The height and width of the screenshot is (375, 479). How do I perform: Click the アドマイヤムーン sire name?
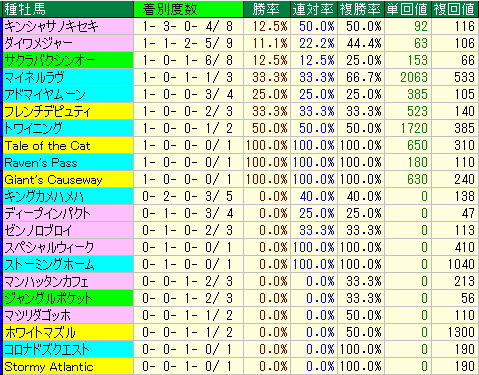coord(45,94)
